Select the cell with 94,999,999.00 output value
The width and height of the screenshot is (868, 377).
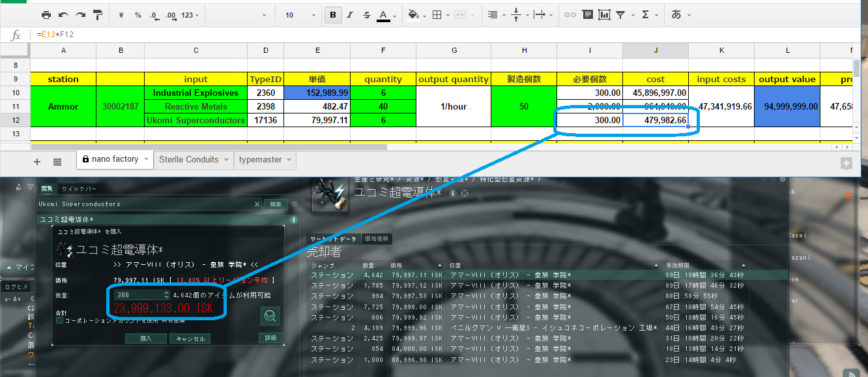787,106
